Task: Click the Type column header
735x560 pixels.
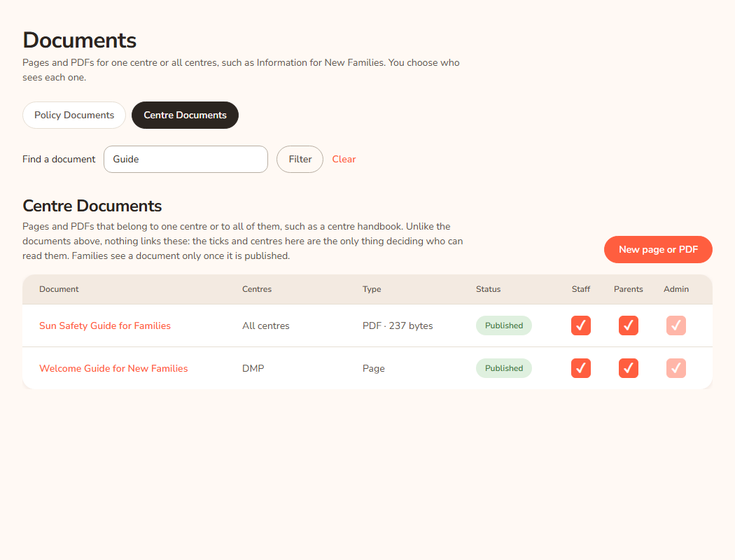Action: coord(372,289)
